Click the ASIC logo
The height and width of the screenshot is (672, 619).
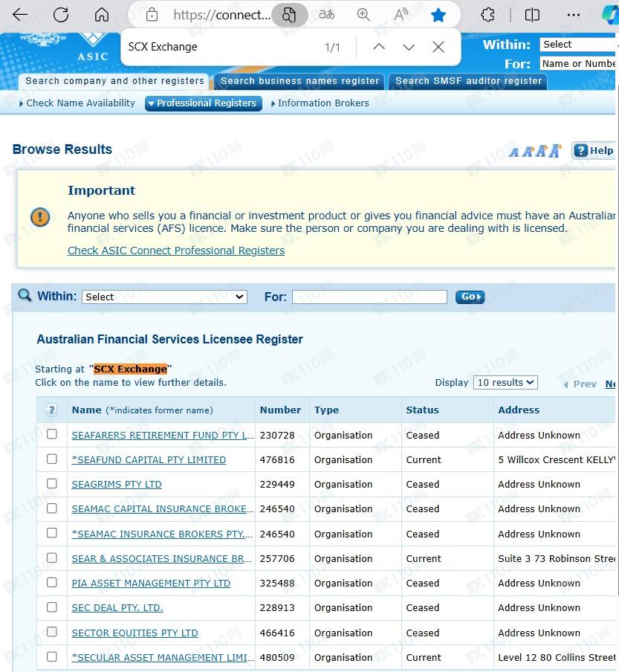(92, 48)
